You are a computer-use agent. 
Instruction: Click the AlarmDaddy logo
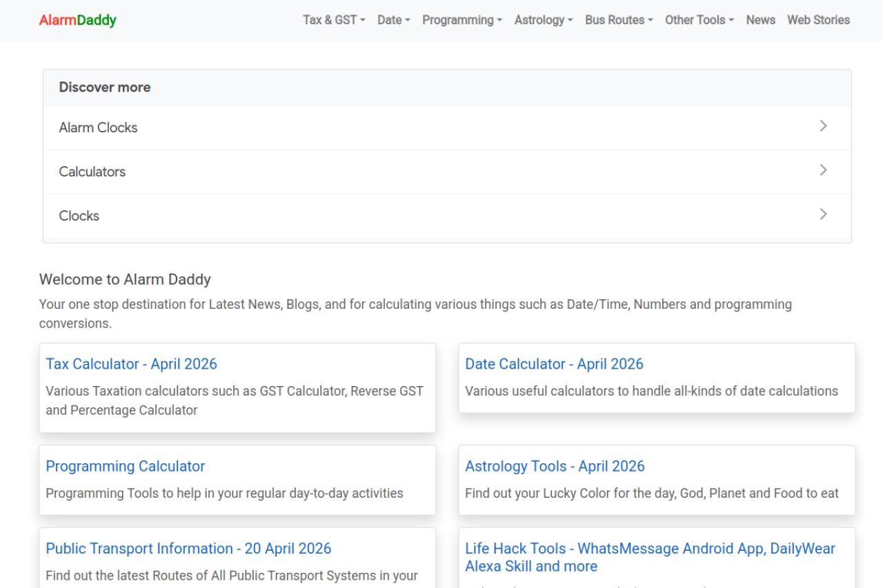coord(77,20)
